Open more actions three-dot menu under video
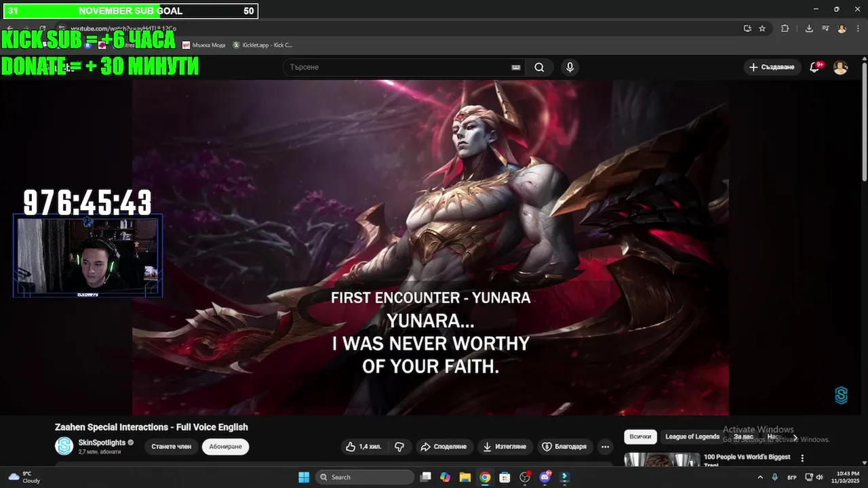This screenshot has width=868, height=488. [x=605, y=447]
